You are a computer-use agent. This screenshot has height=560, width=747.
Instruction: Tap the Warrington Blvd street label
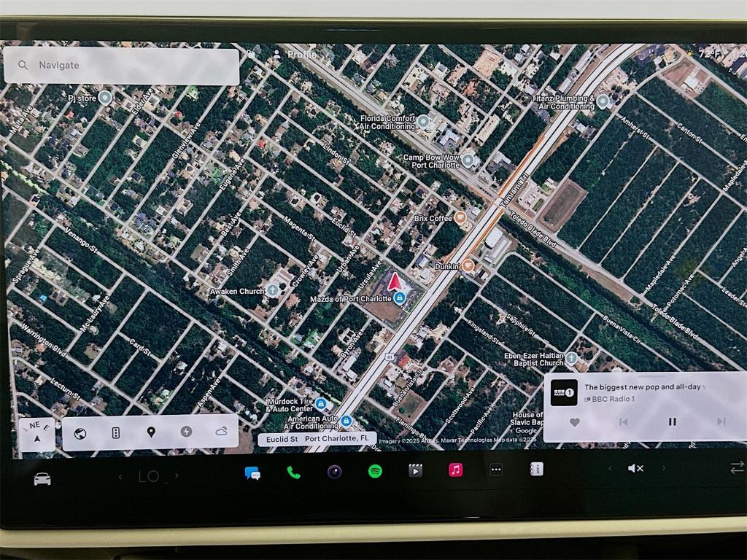44,340
